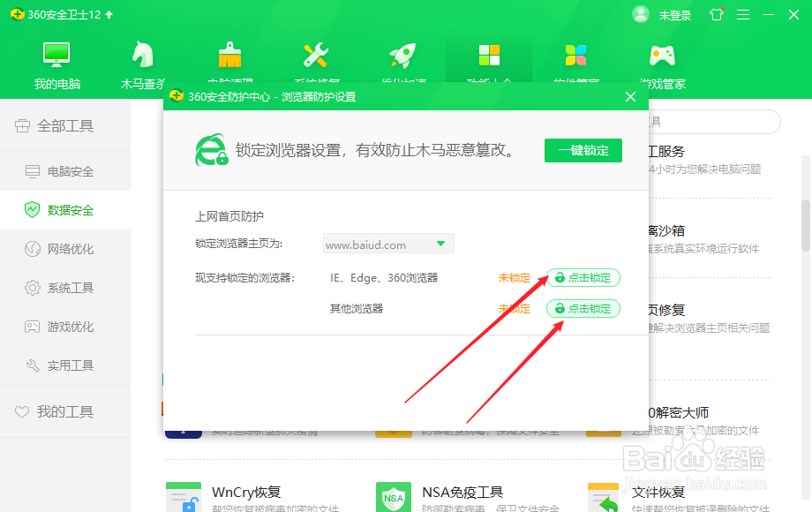Select 数据安全 category
This screenshot has height=512, width=812.
pos(65,210)
